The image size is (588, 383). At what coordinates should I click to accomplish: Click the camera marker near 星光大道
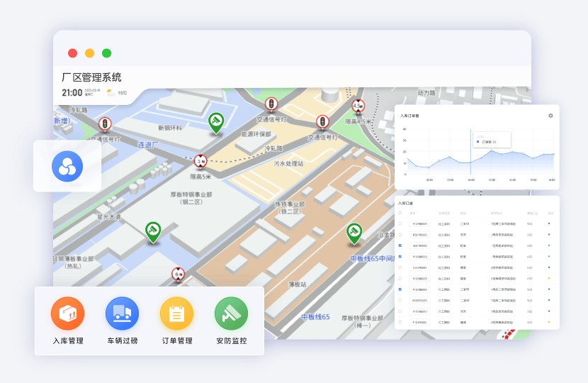tap(152, 231)
